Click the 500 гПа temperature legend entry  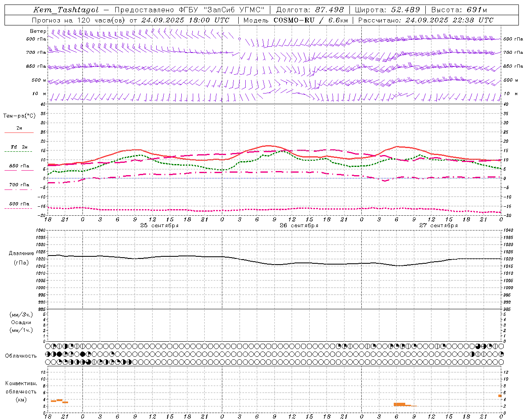point(19,204)
